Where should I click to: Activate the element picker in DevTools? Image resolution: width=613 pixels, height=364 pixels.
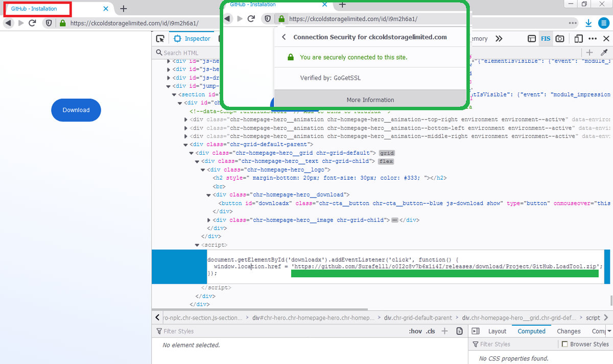coord(160,39)
